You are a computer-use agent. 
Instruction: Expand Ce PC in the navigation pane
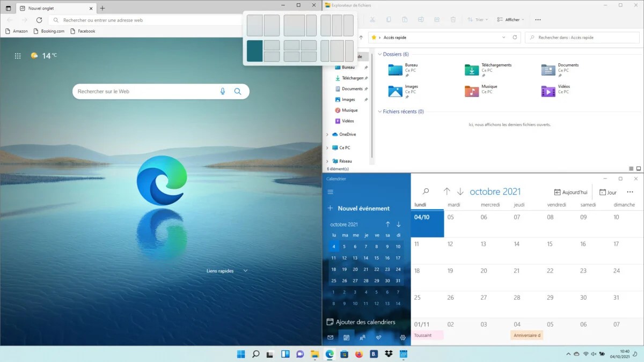(327, 148)
